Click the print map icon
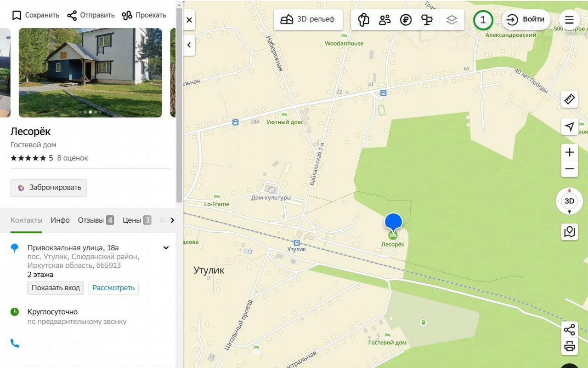 570,347
